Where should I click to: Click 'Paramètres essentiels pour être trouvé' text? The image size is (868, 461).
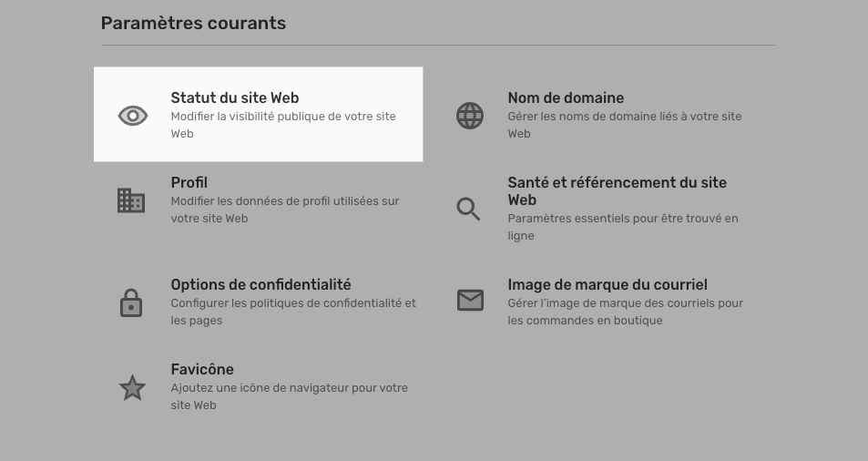pyautogui.click(x=623, y=227)
